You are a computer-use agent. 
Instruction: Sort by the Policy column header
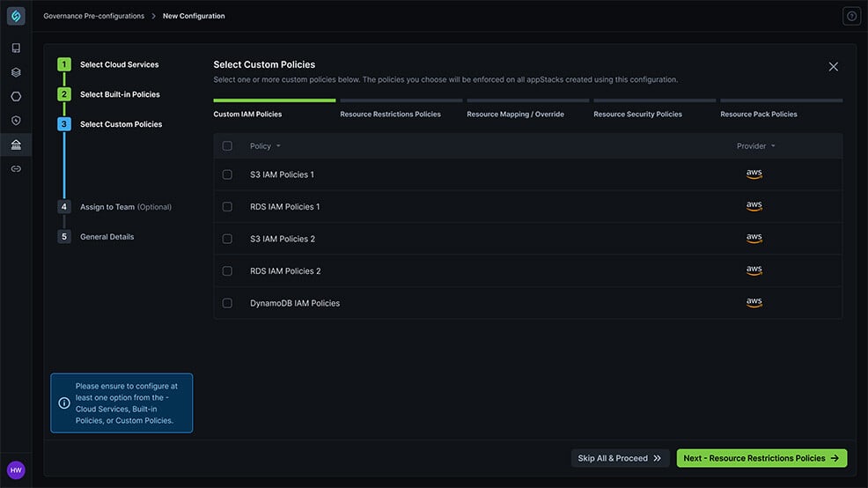tap(265, 146)
